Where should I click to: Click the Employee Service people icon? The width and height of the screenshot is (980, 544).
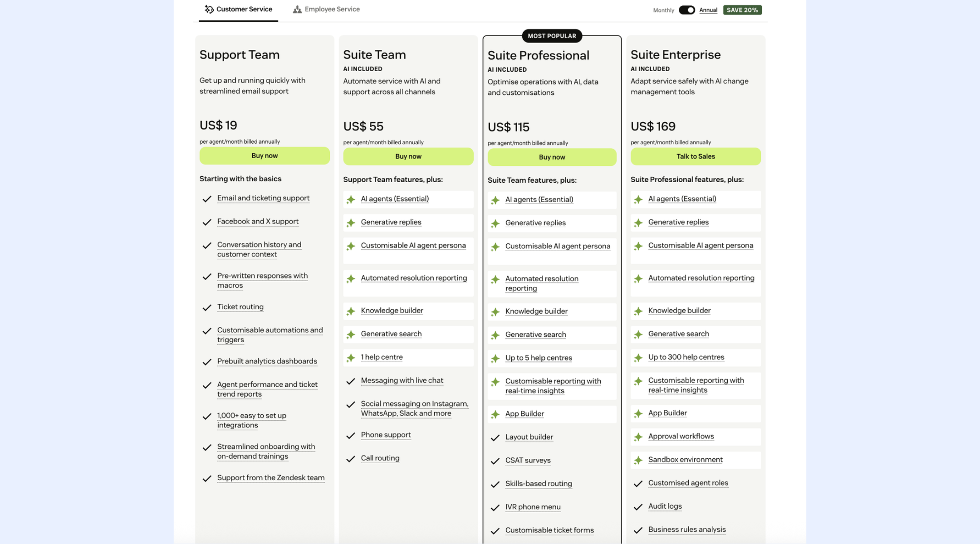297,9
